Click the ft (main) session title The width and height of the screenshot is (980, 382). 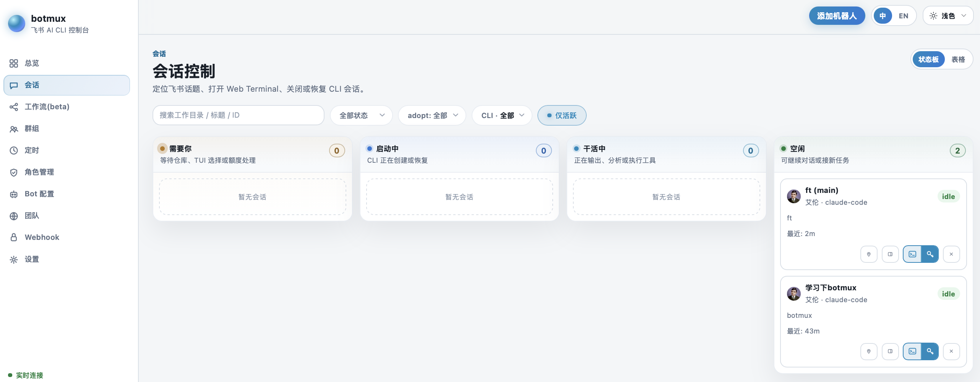(822, 190)
